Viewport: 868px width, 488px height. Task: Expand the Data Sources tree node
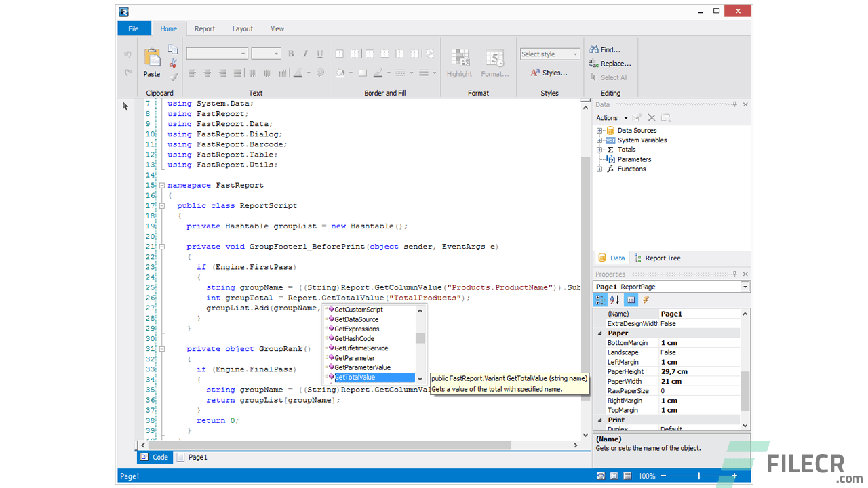pos(599,131)
